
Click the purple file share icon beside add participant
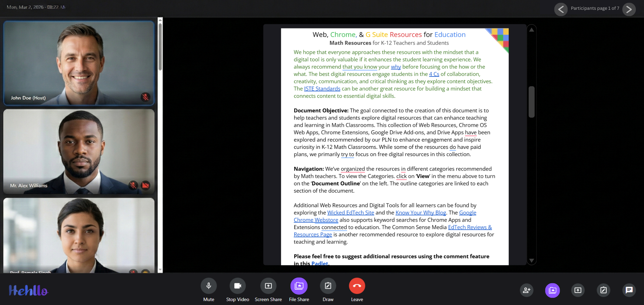pyautogui.click(x=552, y=290)
